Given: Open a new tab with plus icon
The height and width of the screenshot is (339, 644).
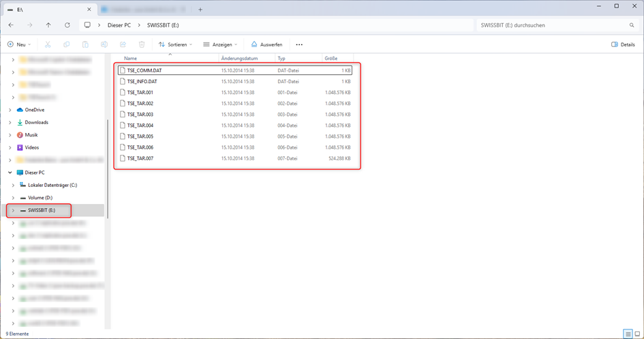Looking at the screenshot, I should pos(200,10).
